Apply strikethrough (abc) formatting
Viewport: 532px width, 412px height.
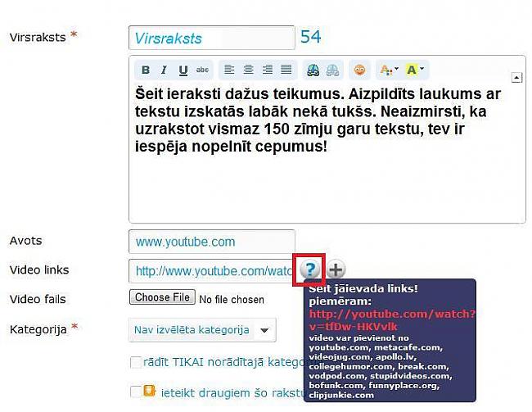[x=202, y=70]
